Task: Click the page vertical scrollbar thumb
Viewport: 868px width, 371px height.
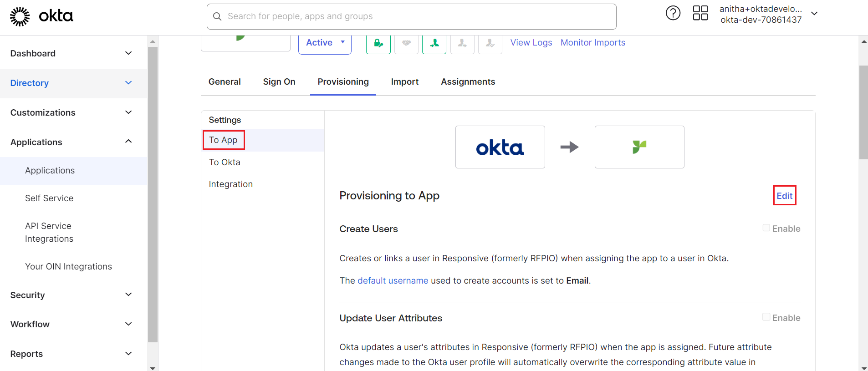Action: (x=863, y=112)
